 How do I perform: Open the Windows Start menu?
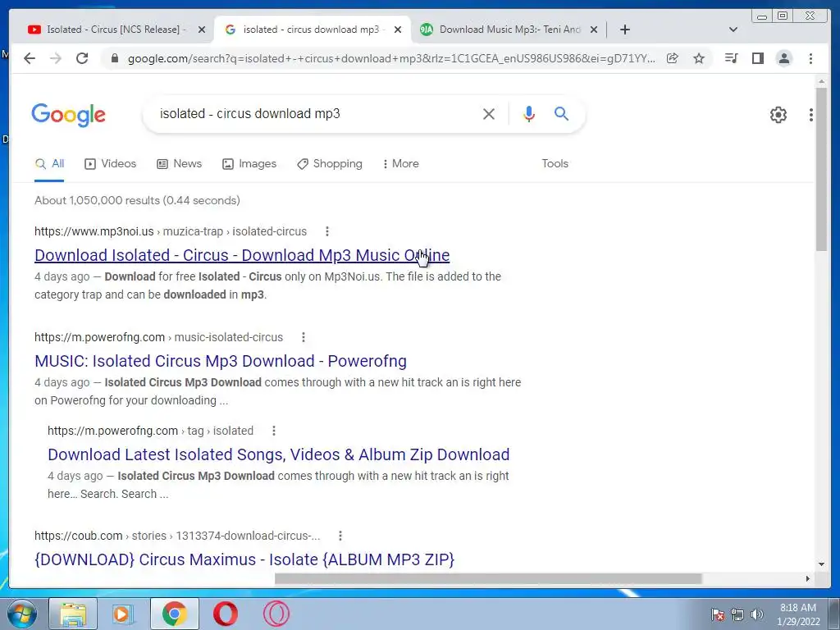pyautogui.click(x=22, y=614)
